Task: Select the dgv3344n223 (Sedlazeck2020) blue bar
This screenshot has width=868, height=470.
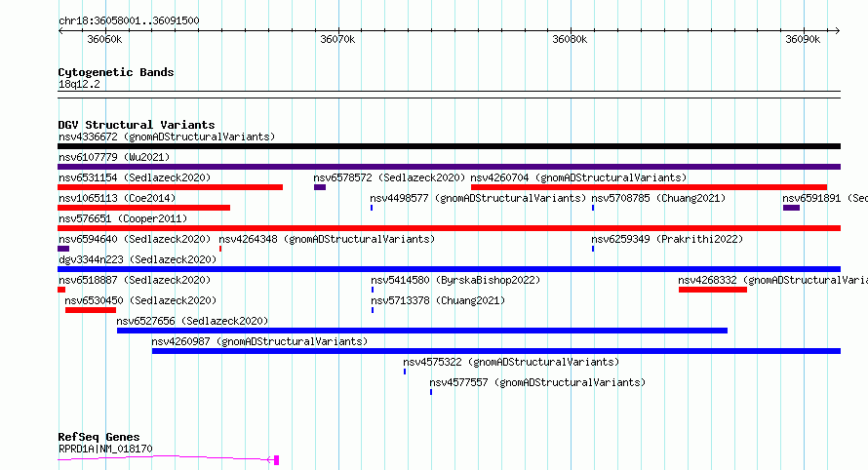Action: coord(449,269)
